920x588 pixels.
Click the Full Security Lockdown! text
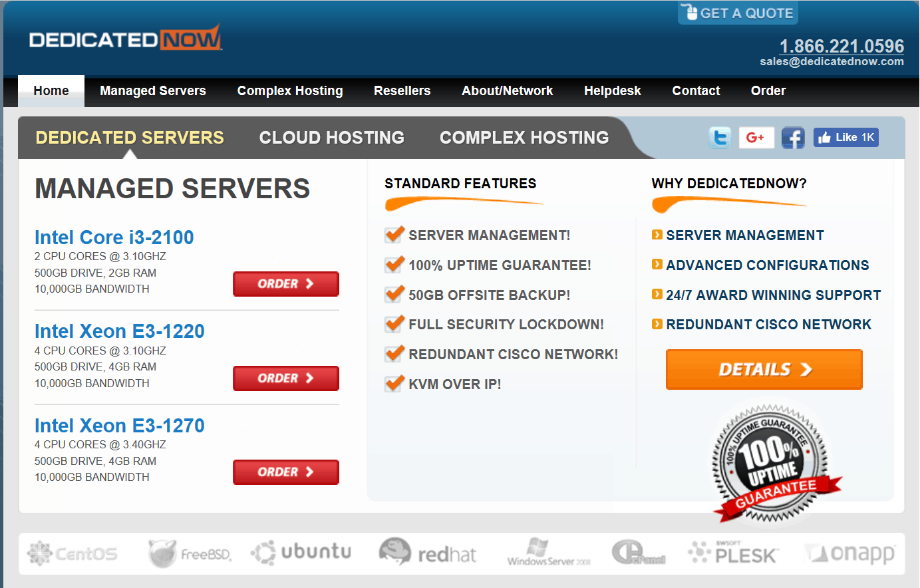pyautogui.click(x=506, y=325)
